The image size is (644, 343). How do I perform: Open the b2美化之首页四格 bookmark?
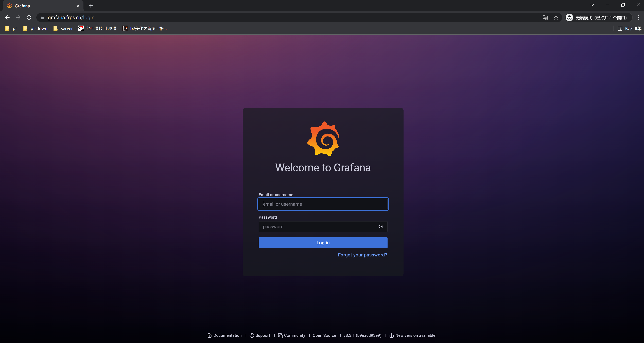(x=145, y=28)
